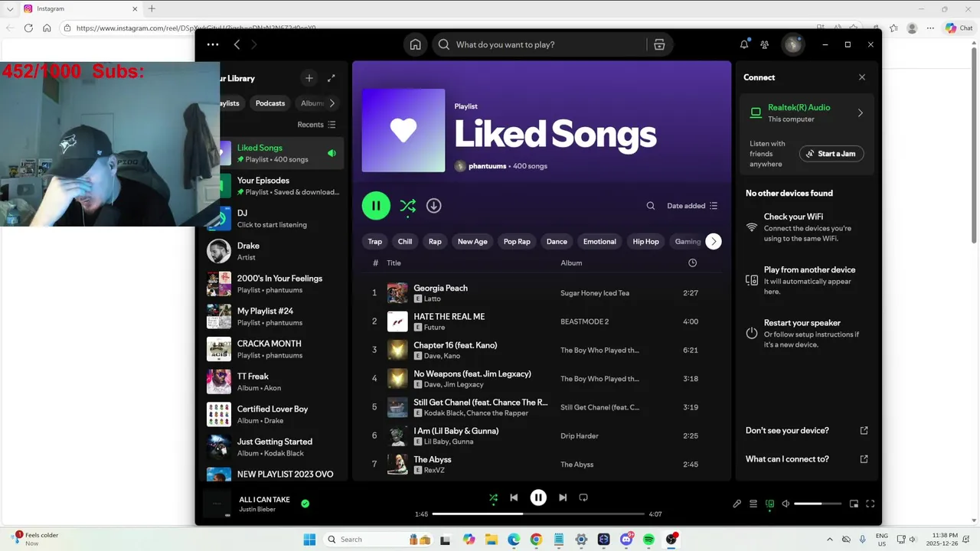
Task: Reveal more library filter chips
Action: 332,103
